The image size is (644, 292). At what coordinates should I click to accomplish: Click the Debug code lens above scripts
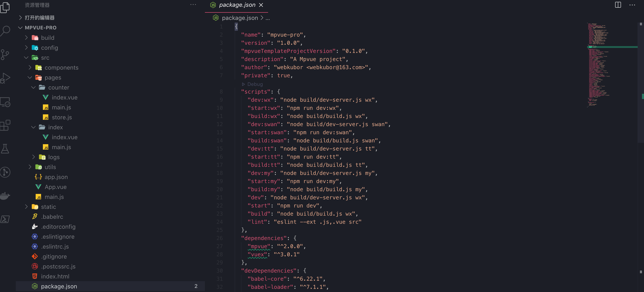(255, 84)
